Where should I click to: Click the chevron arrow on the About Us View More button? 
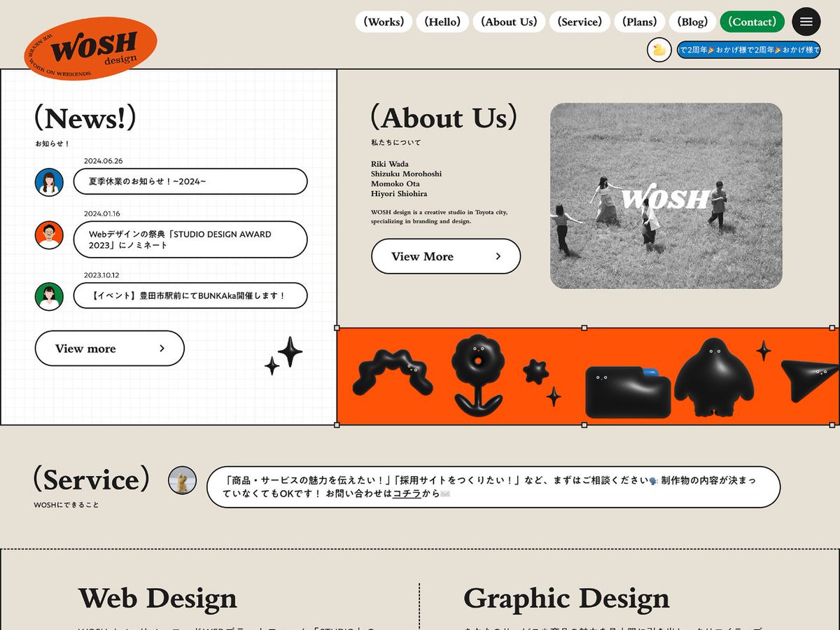click(500, 256)
